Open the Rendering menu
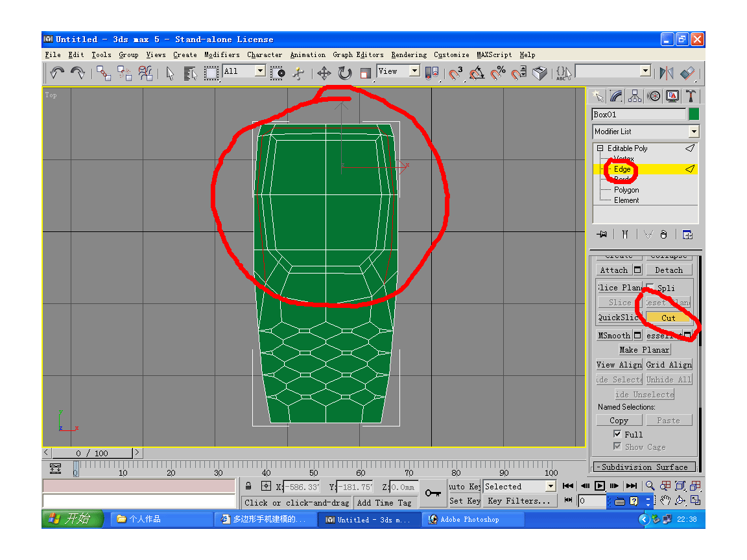This screenshot has width=747, height=560. [x=409, y=55]
